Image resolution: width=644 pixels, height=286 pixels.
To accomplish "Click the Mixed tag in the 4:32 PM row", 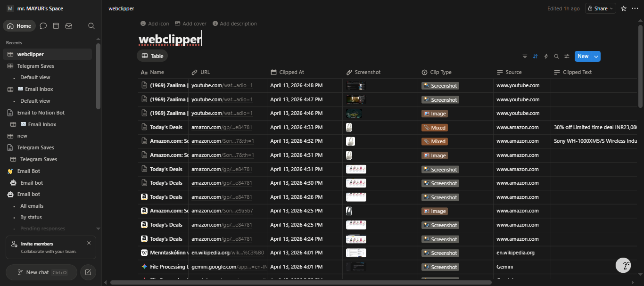I will point(435,141).
